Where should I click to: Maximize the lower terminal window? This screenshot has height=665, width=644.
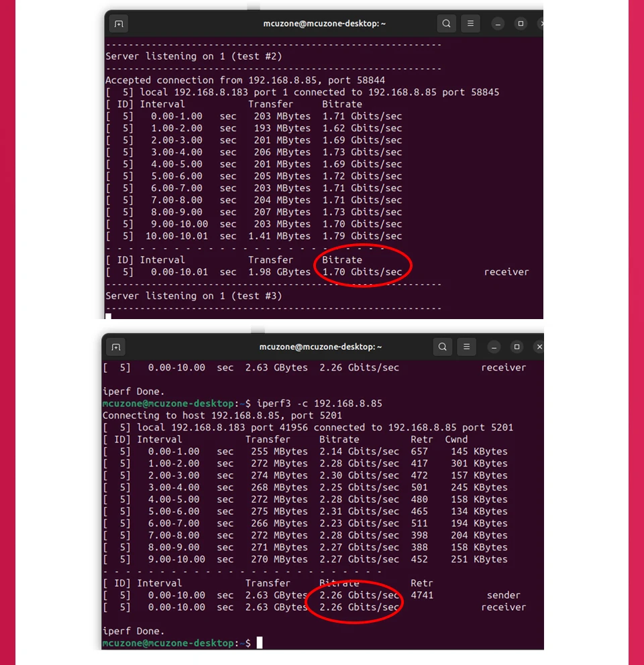coord(517,347)
